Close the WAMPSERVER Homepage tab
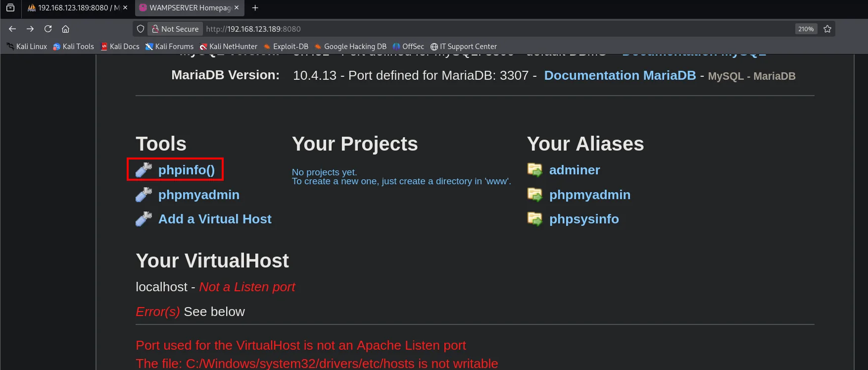This screenshot has width=868, height=370. point(237,8)
